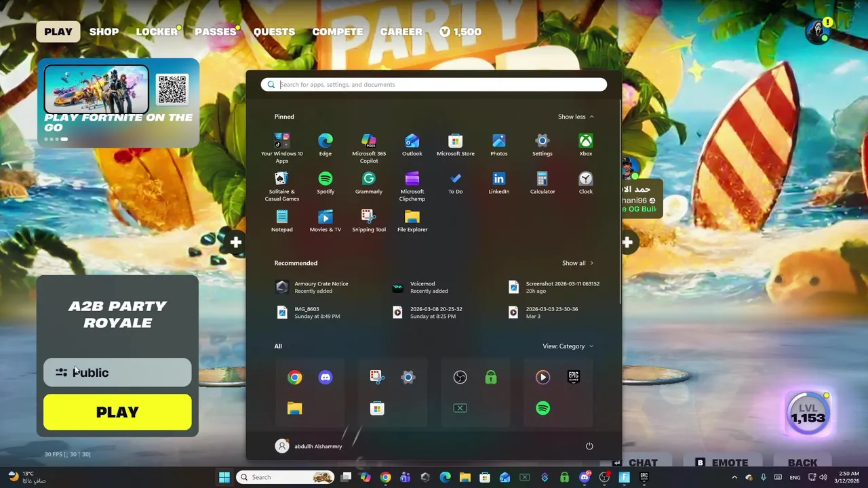Open Microsoft Clipchamp
The height and width of the screenshot is (488, 868).
click(x=412, y=186)
